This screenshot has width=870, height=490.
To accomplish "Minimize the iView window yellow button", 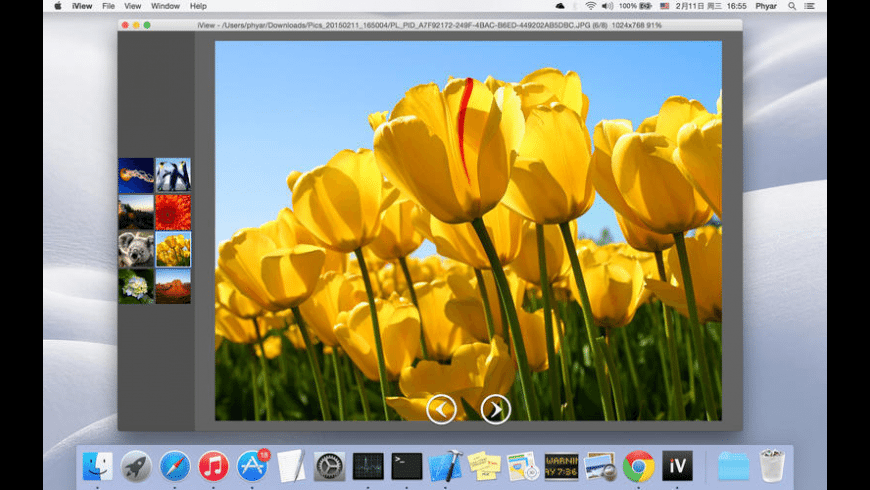I will (136, 25).
